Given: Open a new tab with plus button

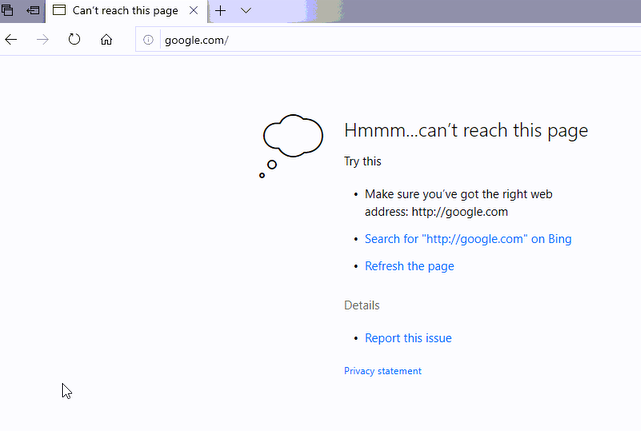Looking at the screenshot, I should coord(220,11).
